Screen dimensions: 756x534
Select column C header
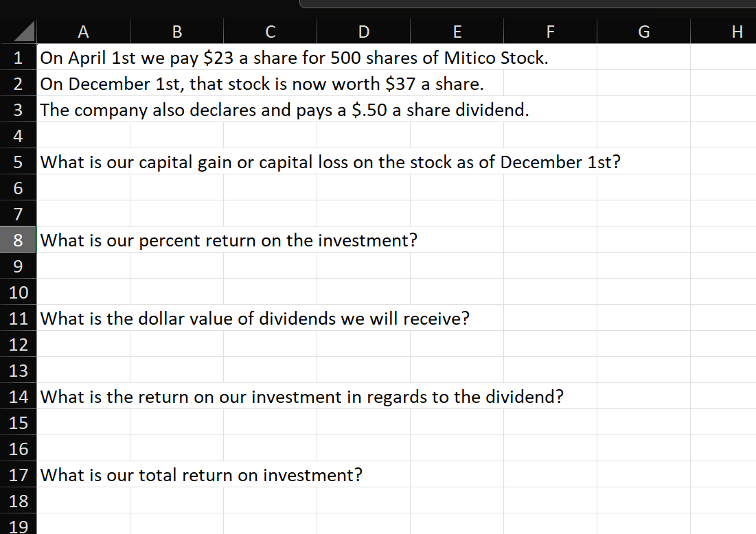270,32
